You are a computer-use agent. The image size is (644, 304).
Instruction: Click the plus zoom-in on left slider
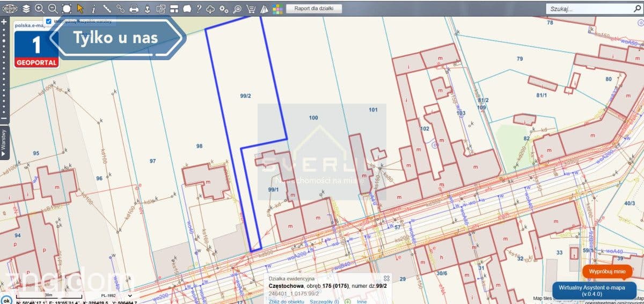coord(4,22)
